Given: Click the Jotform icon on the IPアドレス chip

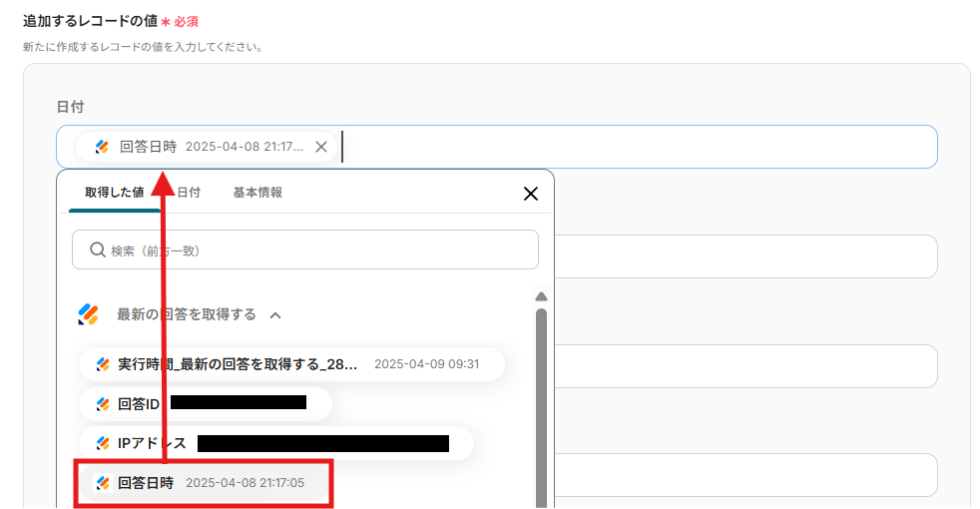Looking at the screenshot, I should coord(103,443).
